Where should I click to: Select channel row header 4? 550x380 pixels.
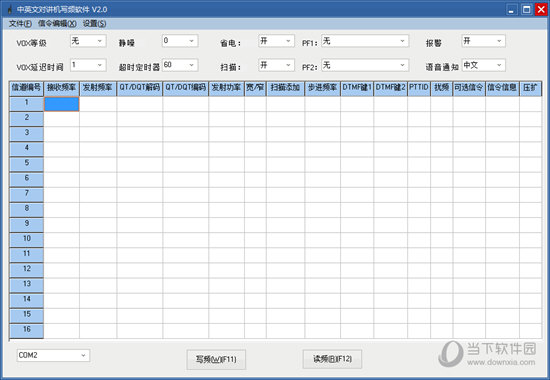(26, 149)
